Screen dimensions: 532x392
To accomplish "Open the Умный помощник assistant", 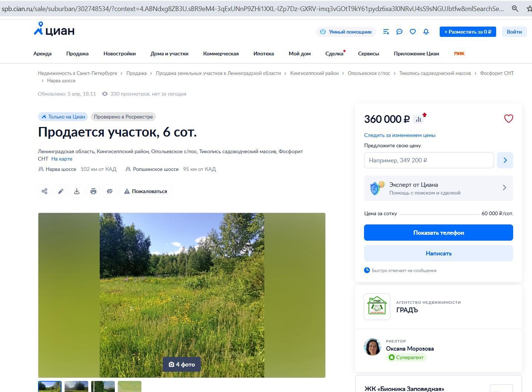I will 346,32.
